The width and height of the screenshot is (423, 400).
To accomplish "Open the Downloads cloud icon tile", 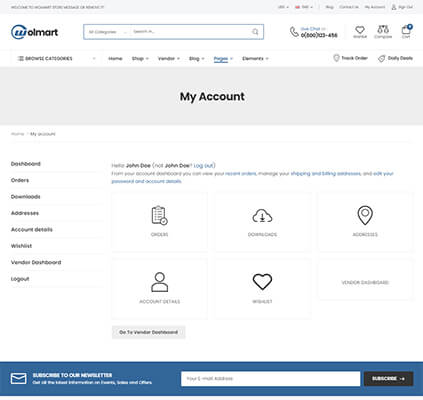I will coord(262,222).
